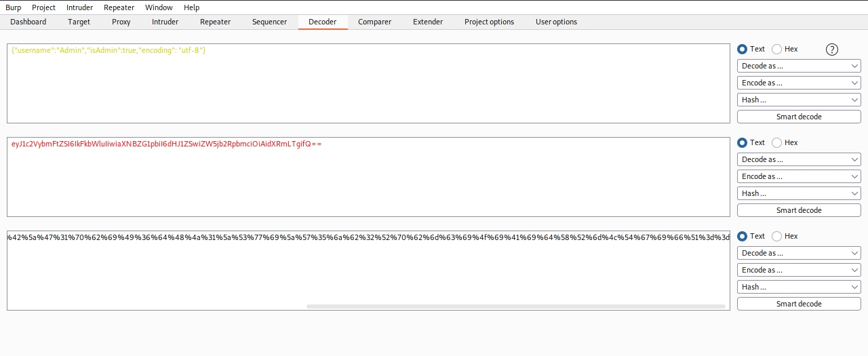Select Hex view for the first decoder panel
This screenshot has width=868, height=356.
click(x=777, y=49)
